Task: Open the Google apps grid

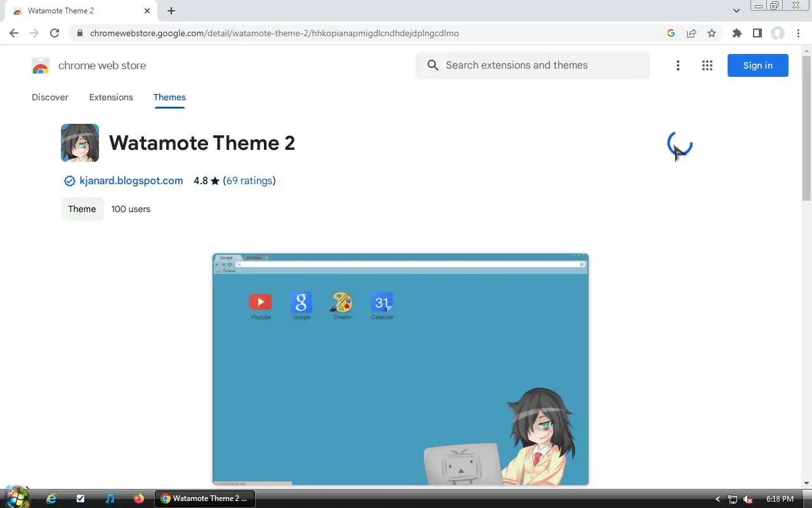Action: click(707, 65)
